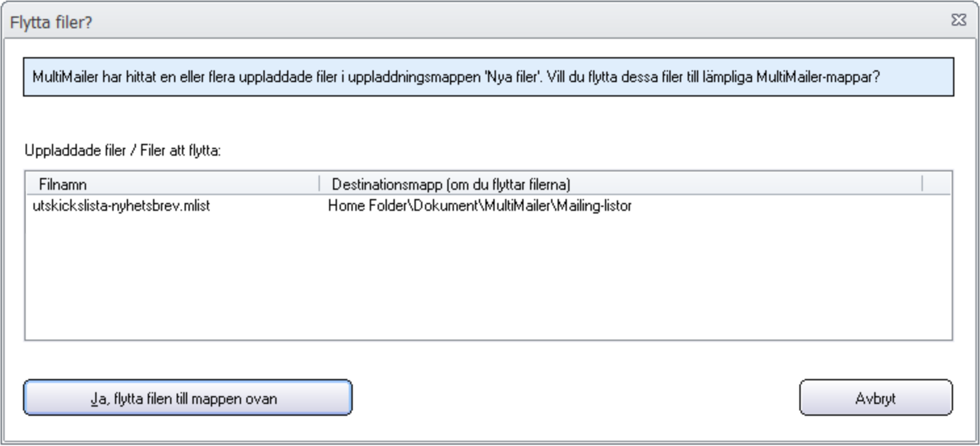Click empty dialog space between Ja and Avbryt buttons

pyautogui.click(x=575, y=397)
